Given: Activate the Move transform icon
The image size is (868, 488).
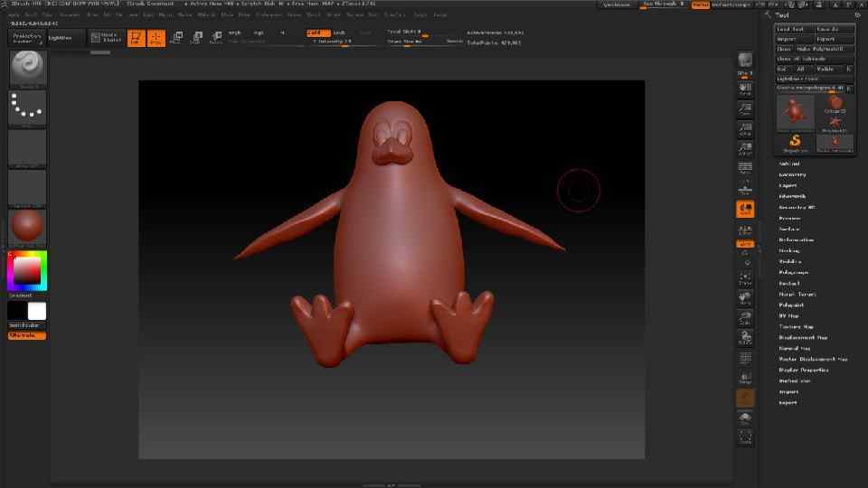Looking at the screenshot, I should 175,38.
